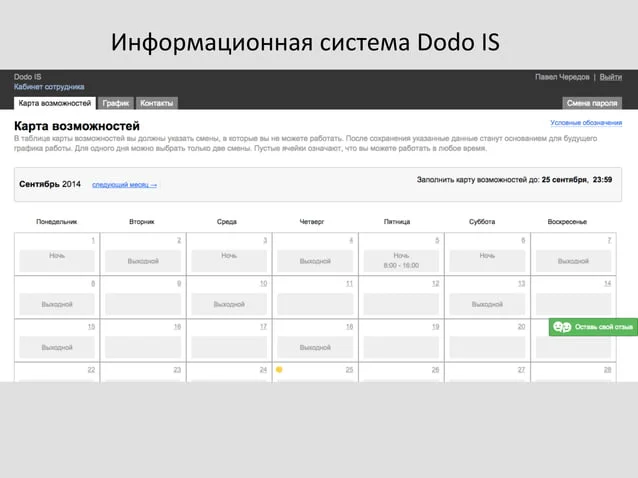Select the empty shift cell on day 17
The height and width of the screenshot is (478, 638).
[229, 347]
